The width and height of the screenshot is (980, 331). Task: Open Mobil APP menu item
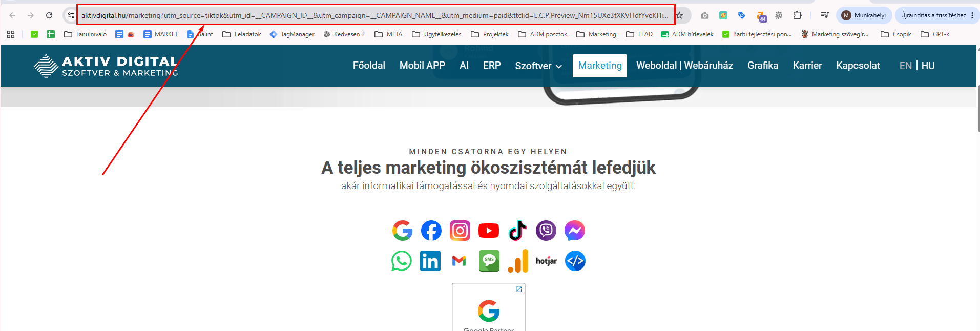422,66
